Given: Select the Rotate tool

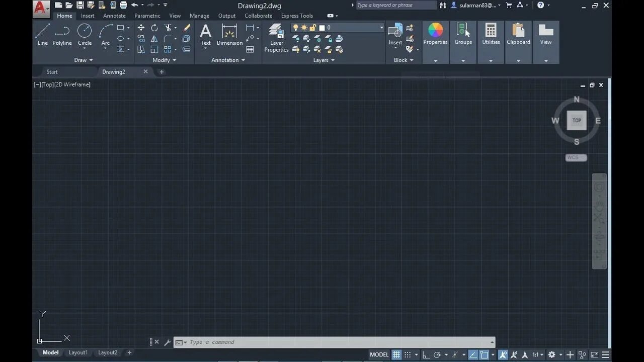Looking at the screenshot, I should pyautogui.click(x=154, y=28).
